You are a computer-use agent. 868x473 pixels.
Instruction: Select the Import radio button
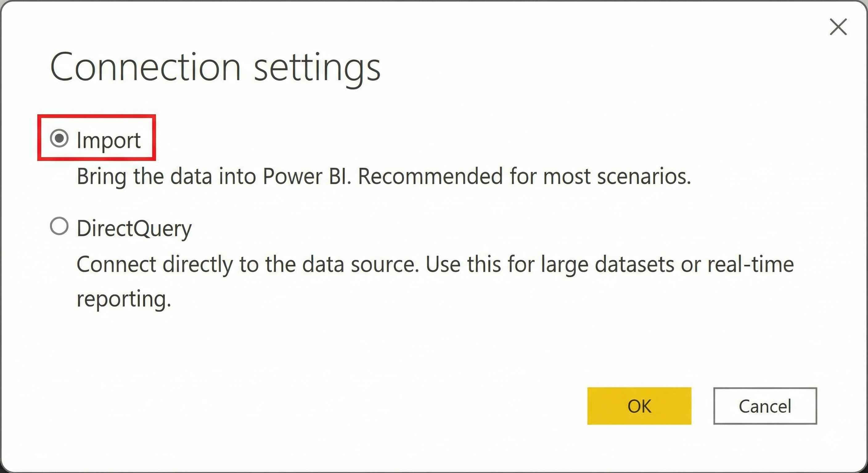[x=59, y=138]
